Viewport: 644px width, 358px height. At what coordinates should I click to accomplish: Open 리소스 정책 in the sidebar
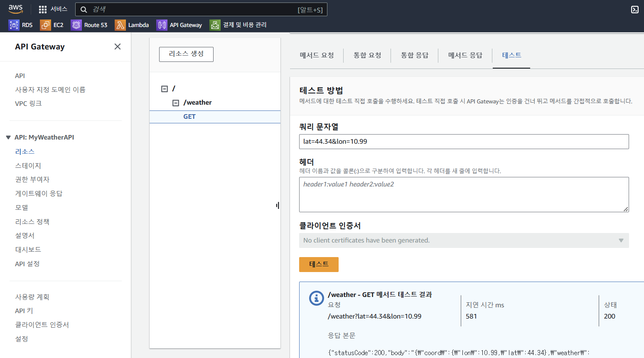[32, 222]
